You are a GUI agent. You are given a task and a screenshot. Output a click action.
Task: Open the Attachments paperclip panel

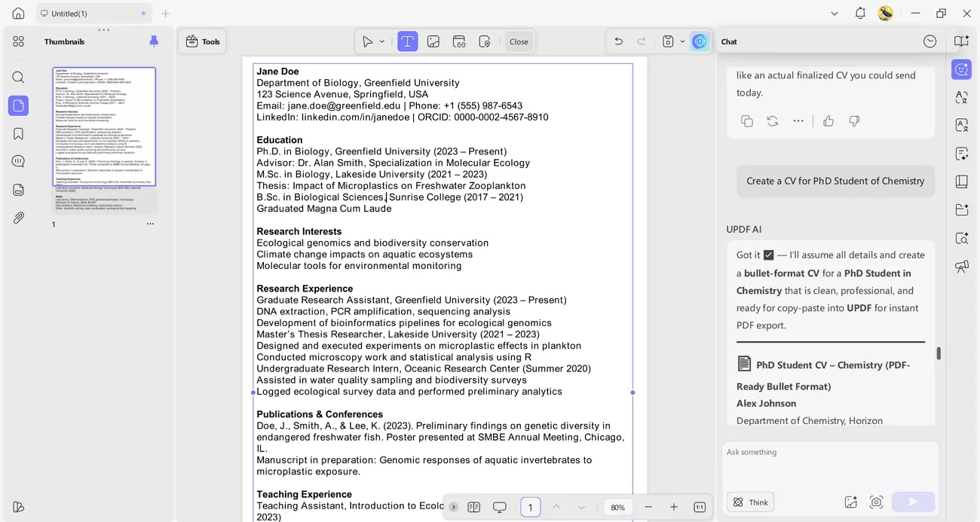point(18,218)
